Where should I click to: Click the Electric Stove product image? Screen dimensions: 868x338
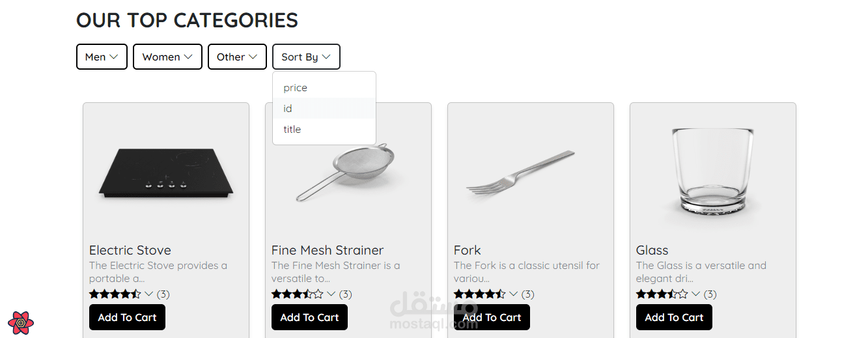[x=166, y=173]
